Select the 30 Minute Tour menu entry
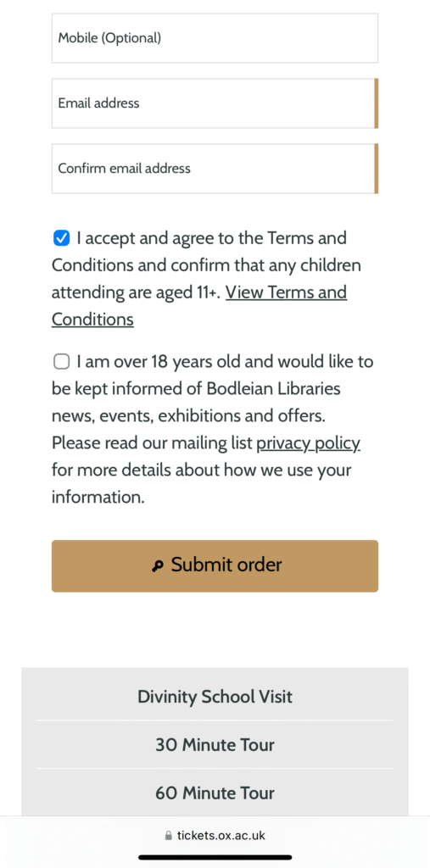This screenshot has width=430, height=868. pos(215,744)
